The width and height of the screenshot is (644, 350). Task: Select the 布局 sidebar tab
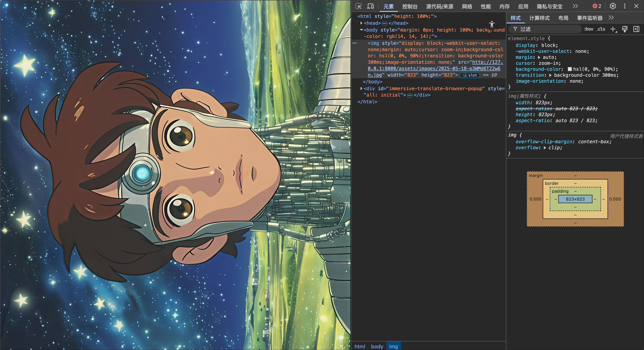coord(563,18)
